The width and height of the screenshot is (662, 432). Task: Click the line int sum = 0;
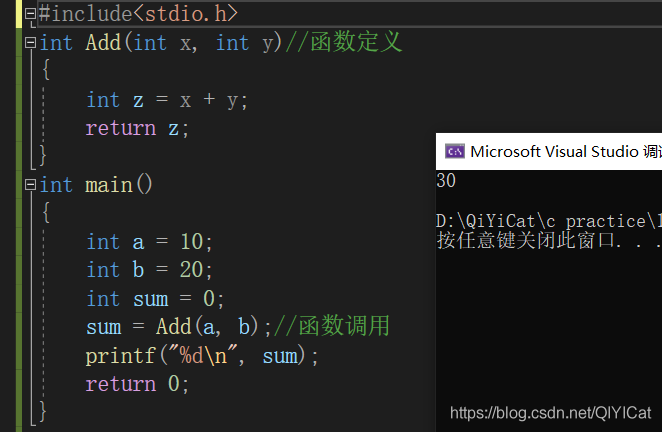(155, 299)
